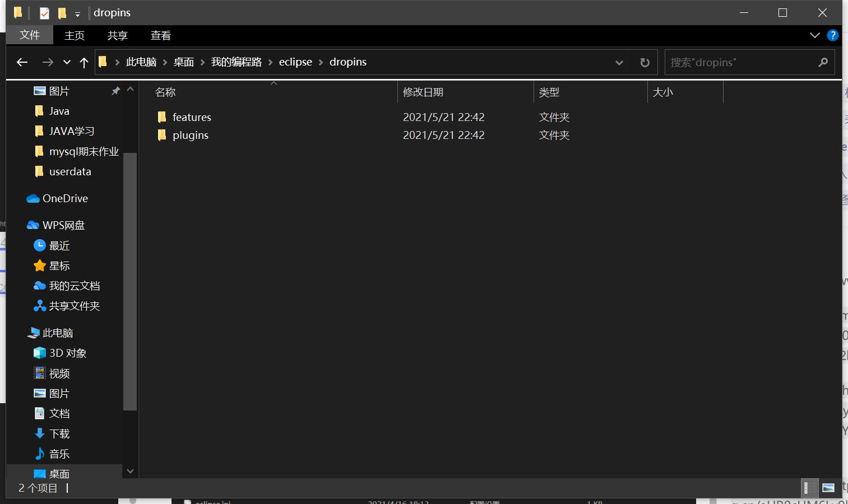This screenshot has width=848, height=504.
Task: Open 音乐 in sidebar
Action: pos(59,454)
